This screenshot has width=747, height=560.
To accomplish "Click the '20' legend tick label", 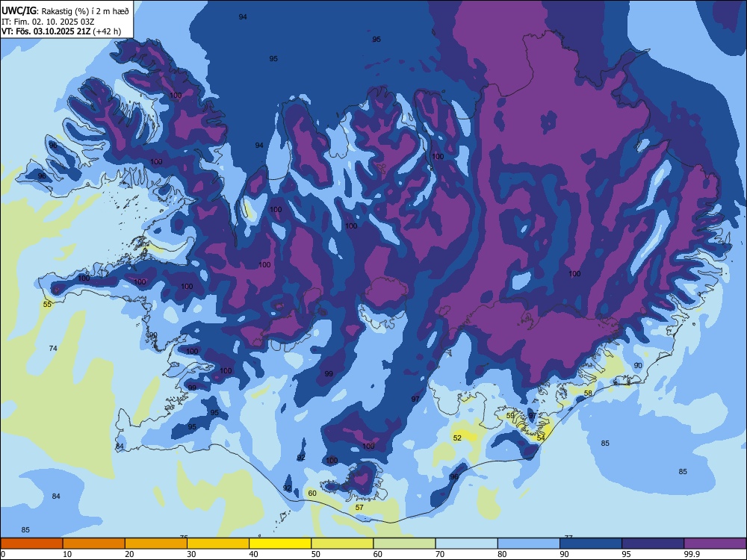I will coord(129,554).
